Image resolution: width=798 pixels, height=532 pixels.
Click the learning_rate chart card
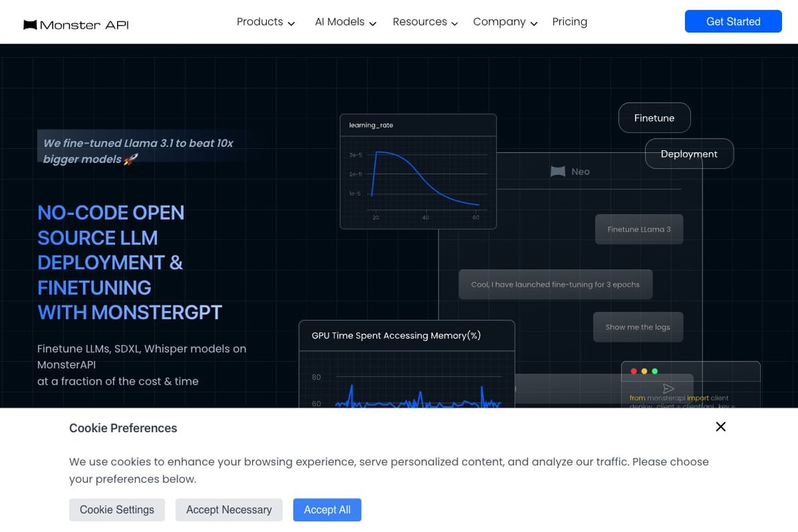(x=418, y=172)
